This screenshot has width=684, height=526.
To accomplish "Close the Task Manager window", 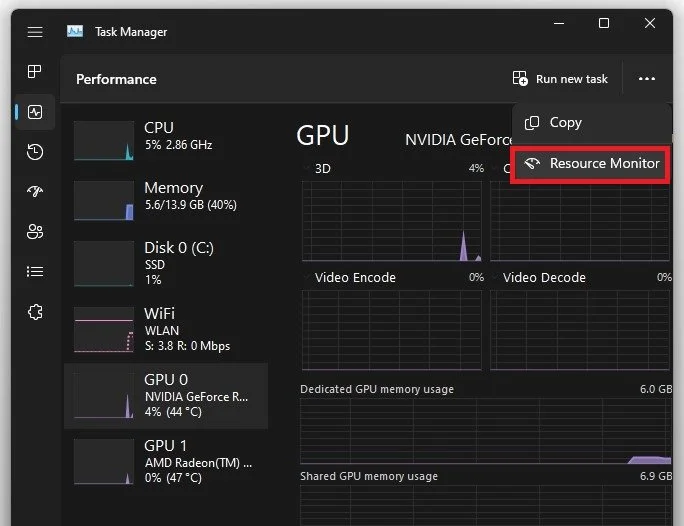I will [x=650, y=23].
